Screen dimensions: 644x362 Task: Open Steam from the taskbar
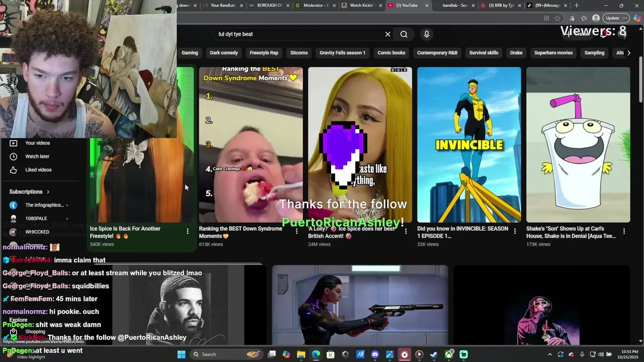click(434, 354)
